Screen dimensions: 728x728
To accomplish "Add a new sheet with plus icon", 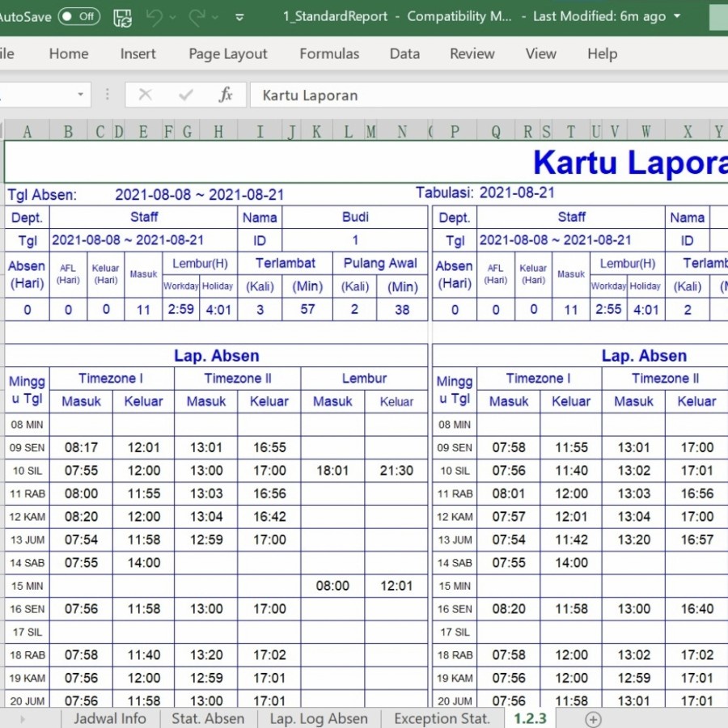I will (x=593, y=718).
